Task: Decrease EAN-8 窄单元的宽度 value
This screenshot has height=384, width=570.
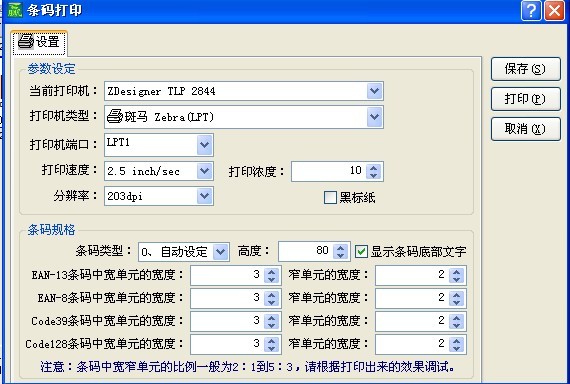Action: 457,303
